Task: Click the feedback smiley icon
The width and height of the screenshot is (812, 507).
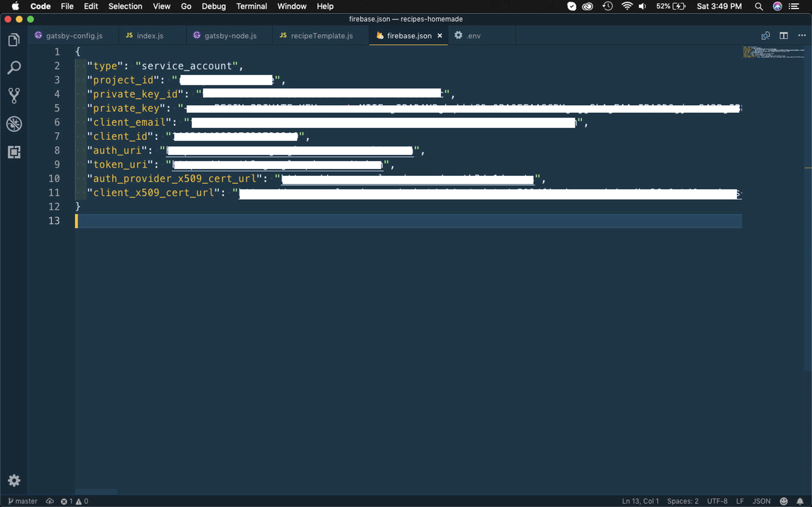Action: 784,501
